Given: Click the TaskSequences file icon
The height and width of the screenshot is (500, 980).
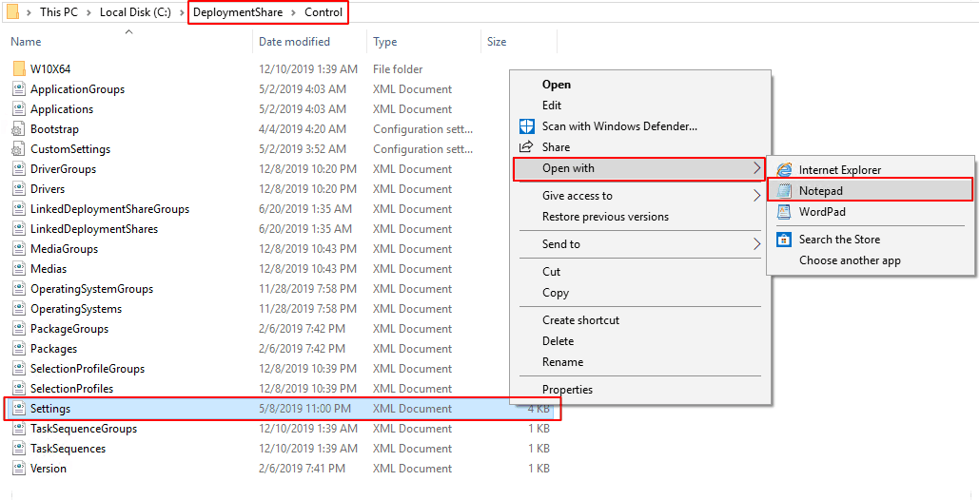Looking at the screenshot, I should [x=19, y=448].
